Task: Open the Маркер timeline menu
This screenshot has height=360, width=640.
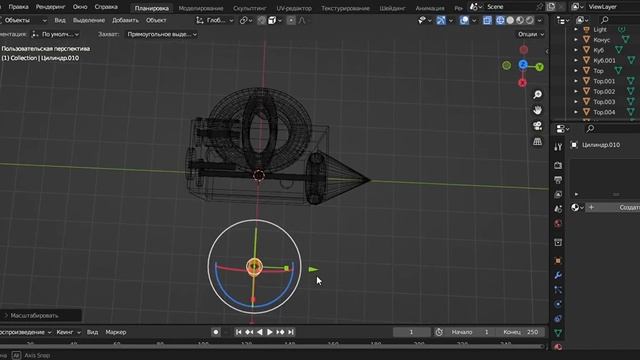Action: point(116,332)
